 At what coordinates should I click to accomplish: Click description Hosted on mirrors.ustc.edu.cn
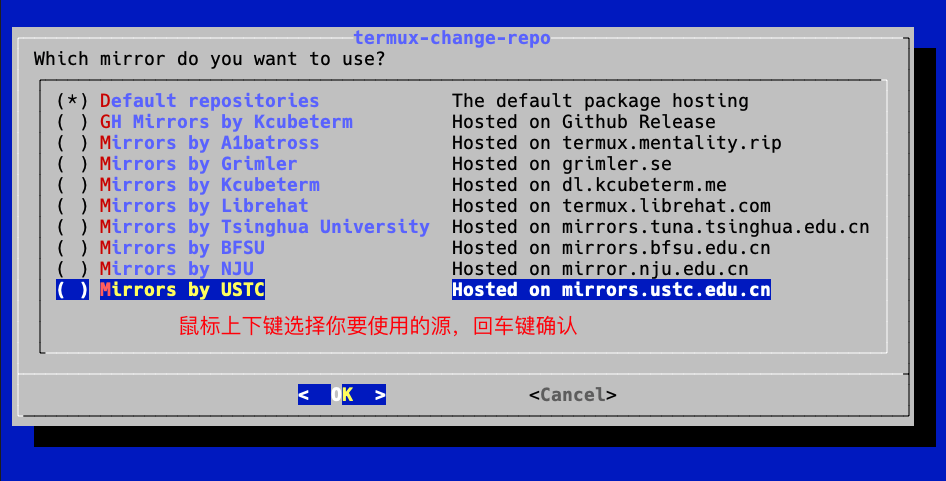click(611, 290)
